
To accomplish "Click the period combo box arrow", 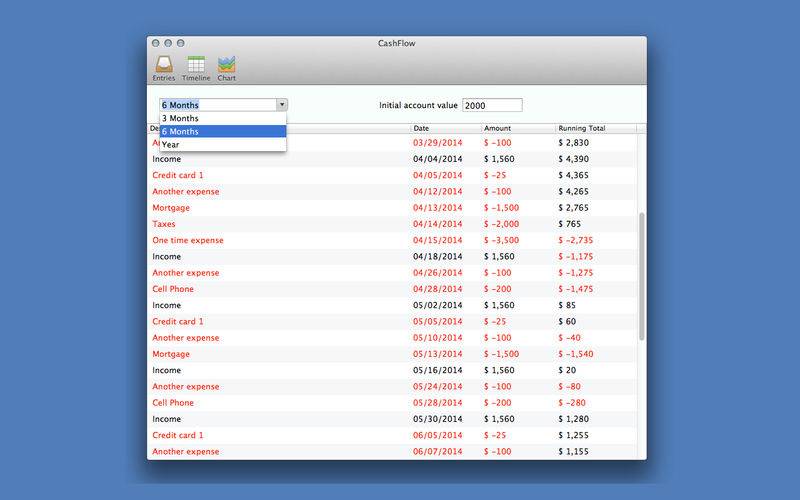I will pos(282,105).
